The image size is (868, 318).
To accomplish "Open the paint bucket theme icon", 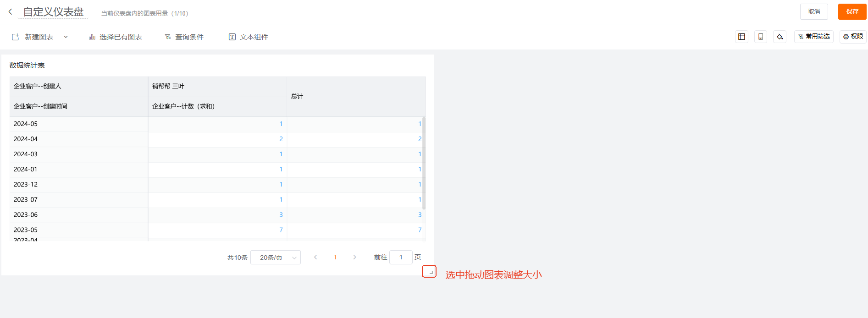I will (780, 37).
